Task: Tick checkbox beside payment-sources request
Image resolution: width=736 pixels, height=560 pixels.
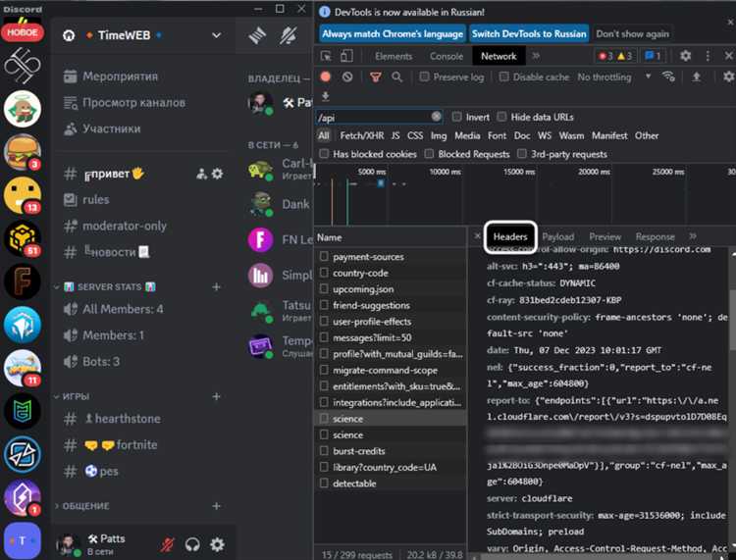Action: point(324,257)
